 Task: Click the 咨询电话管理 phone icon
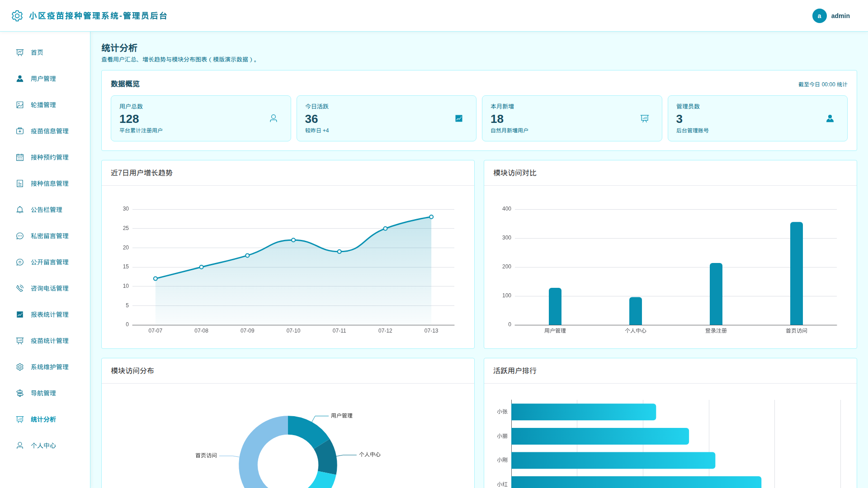[x=20, y=288]
